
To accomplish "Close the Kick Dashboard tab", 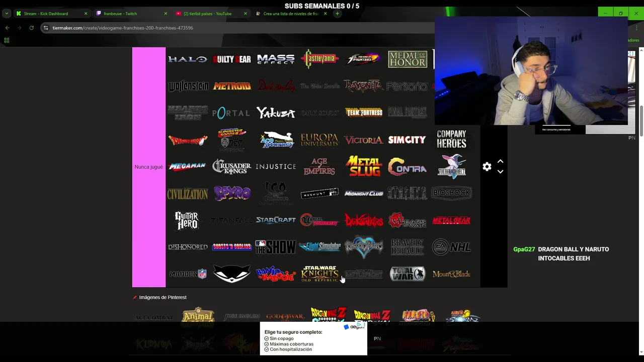I will click(86, 14).
